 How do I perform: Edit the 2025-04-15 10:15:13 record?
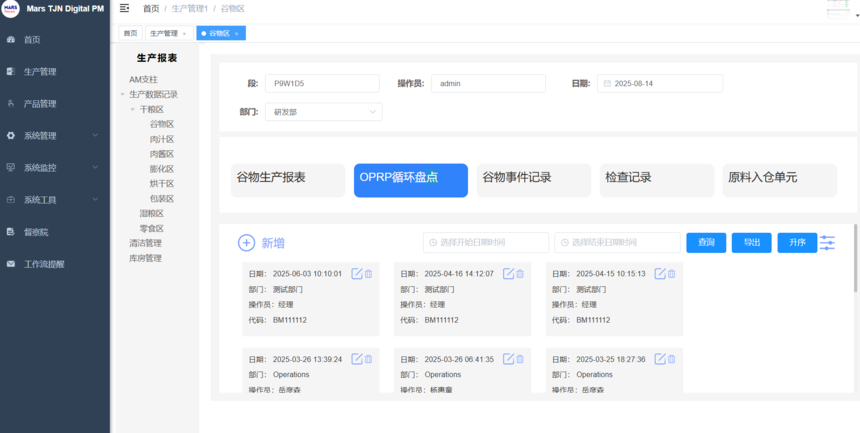tap(660, 274)
